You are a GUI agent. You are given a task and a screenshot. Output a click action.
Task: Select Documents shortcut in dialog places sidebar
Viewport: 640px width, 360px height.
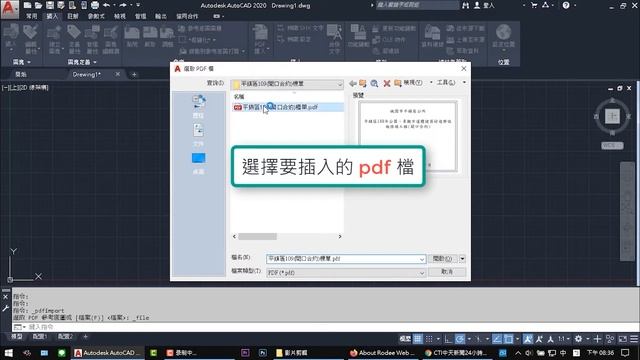pos(198,135)
